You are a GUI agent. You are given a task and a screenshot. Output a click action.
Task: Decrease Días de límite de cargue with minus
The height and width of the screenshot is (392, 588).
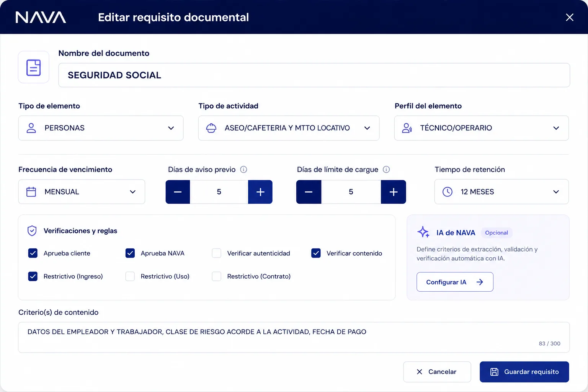pos(309,192)
